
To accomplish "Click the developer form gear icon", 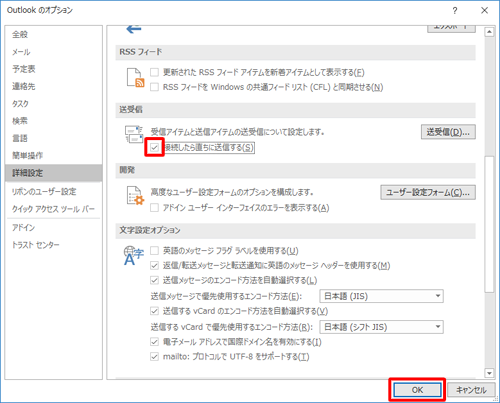I will tap(135, 195).
